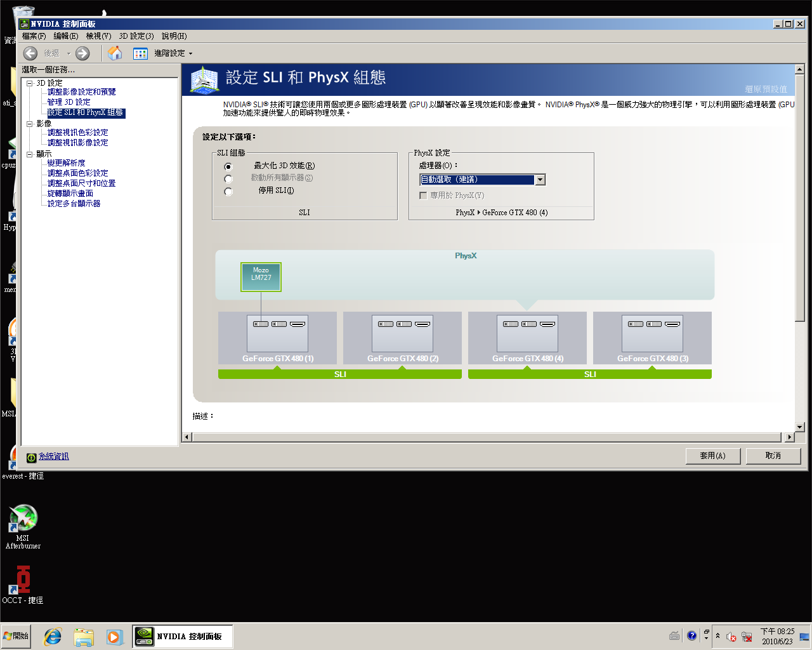Screen dimensions: 812x650
Task: Collapse the 顯示 tree node
Action: click(x=29, y=154)
